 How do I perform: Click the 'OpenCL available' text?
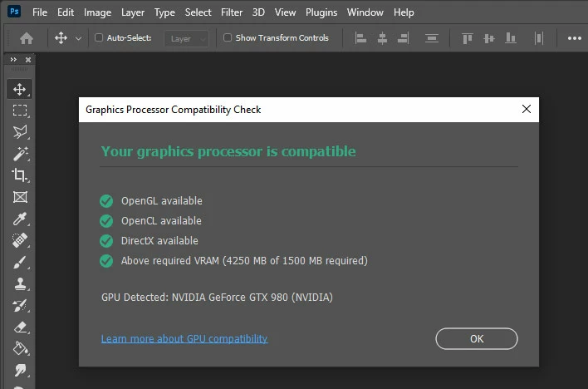(x=161, y=221)
